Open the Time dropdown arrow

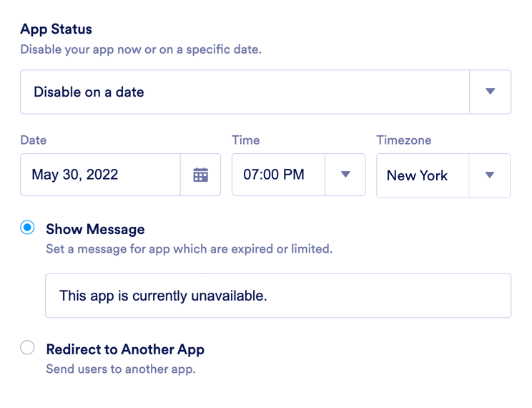coord(345,175)
